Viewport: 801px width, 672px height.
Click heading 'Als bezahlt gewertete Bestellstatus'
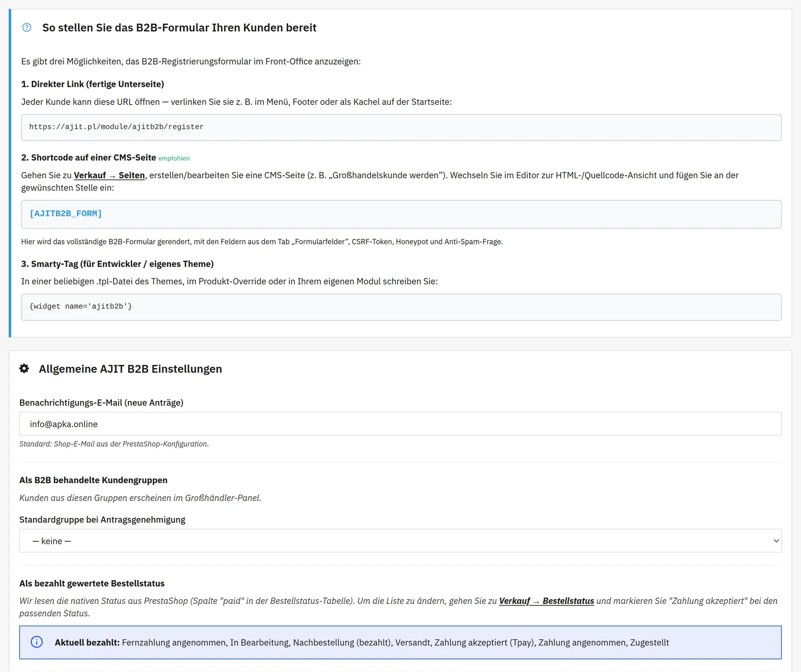click(92, 583)
